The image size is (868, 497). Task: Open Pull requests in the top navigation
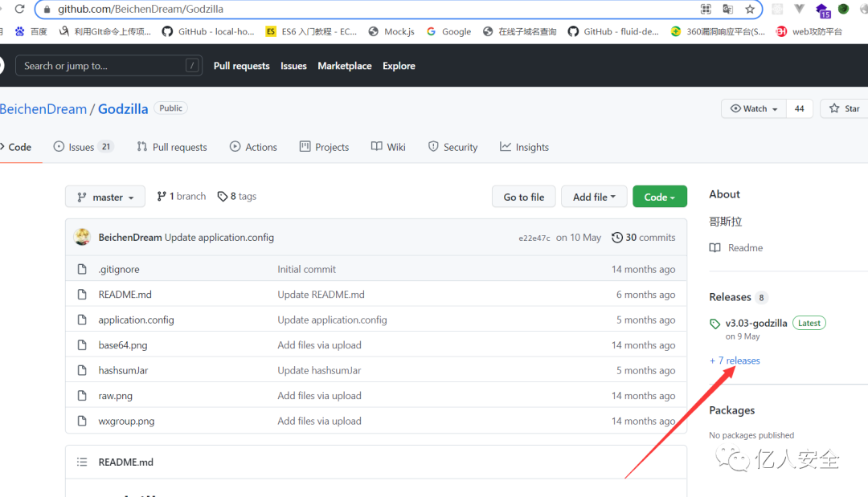pyautogui.click(x=241, y=66)
